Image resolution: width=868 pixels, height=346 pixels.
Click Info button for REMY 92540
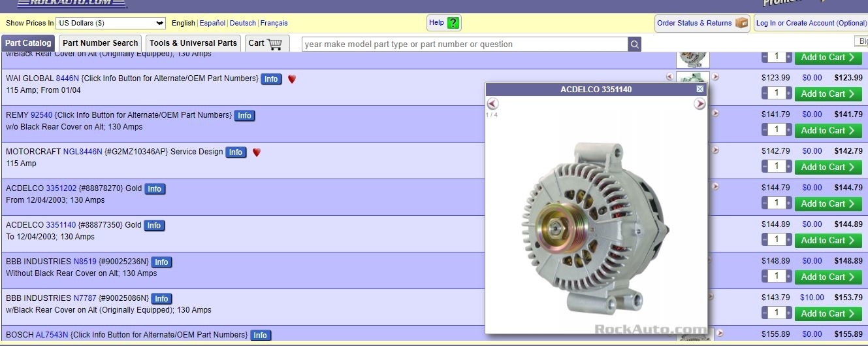[244, 116]
